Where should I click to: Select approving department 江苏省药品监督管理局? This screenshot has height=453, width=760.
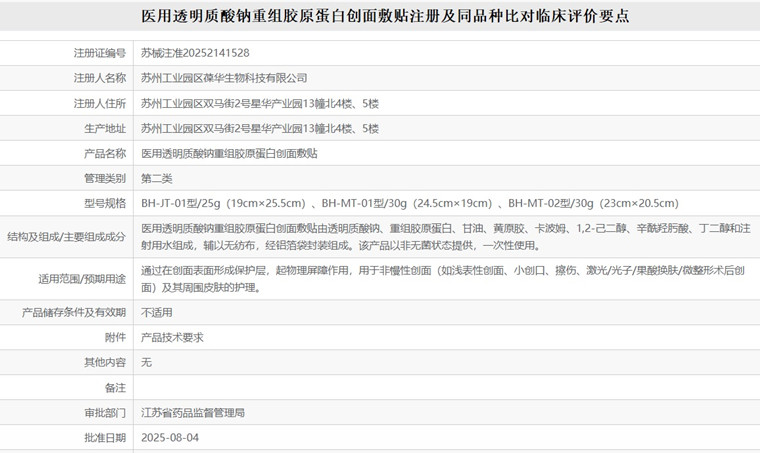193,412
